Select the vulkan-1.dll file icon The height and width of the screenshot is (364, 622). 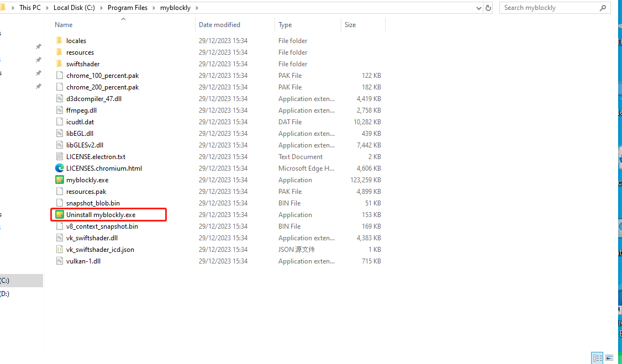click(x=60, y=261)
